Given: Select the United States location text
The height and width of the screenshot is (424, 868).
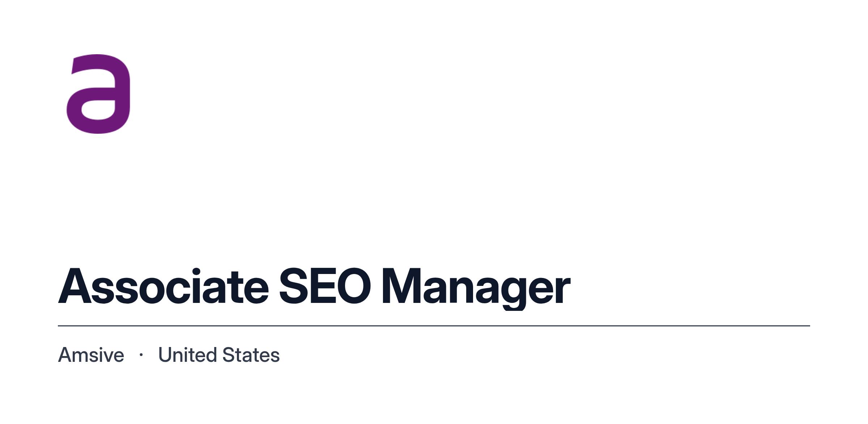Looking at the screenshot, I should point(219,355).
